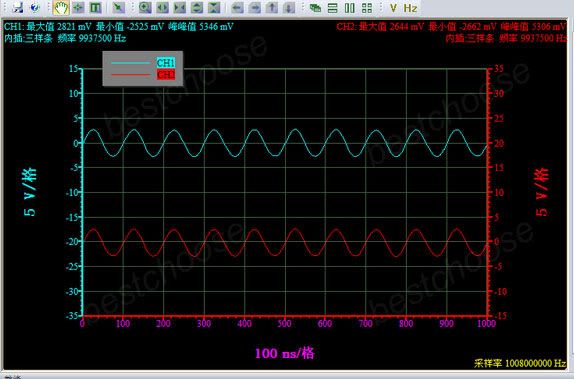Click the save waveform icon
This screenshot has height=379, width=574.
[18, 7]
